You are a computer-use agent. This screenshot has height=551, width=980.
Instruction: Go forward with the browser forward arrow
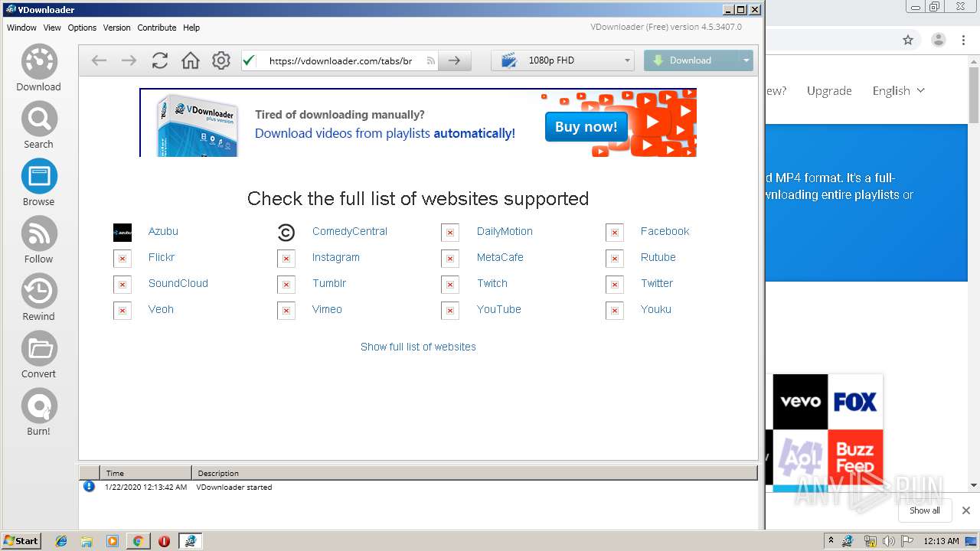point(129,60)
